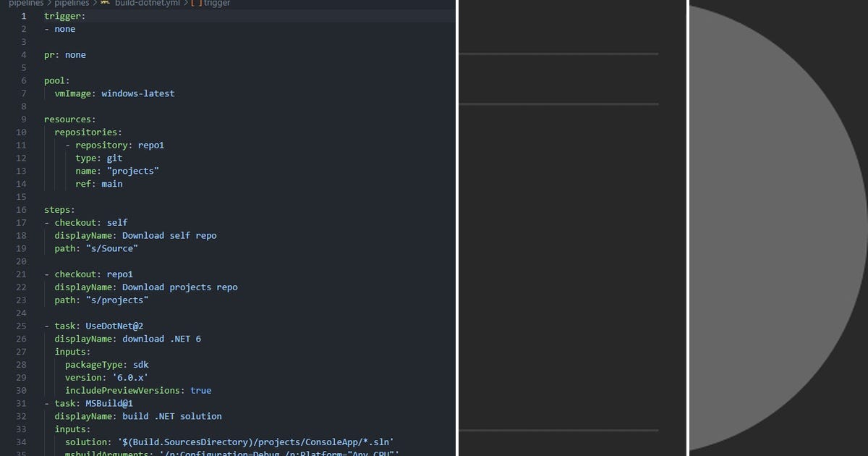Click '- repository: repo1' line
The height and width of the screenshot is (456, 868).
pyautogui.click(x=114, y=145)
